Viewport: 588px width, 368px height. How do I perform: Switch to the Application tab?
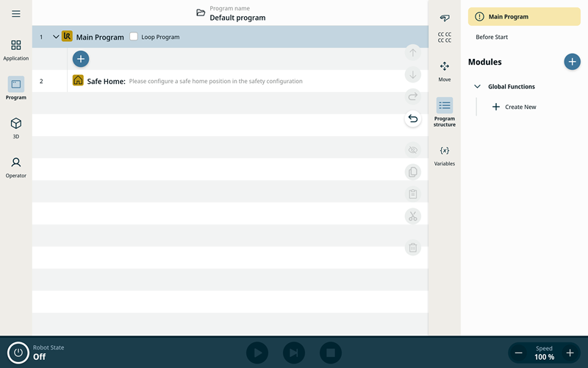click(x=15, y=49)
